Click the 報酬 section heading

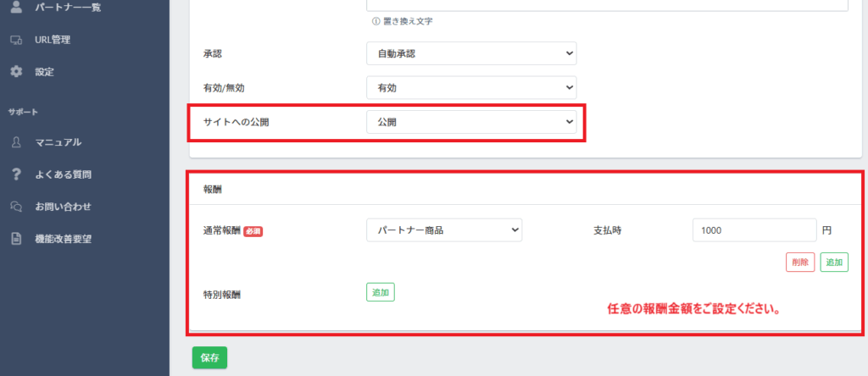coord(213,189)
